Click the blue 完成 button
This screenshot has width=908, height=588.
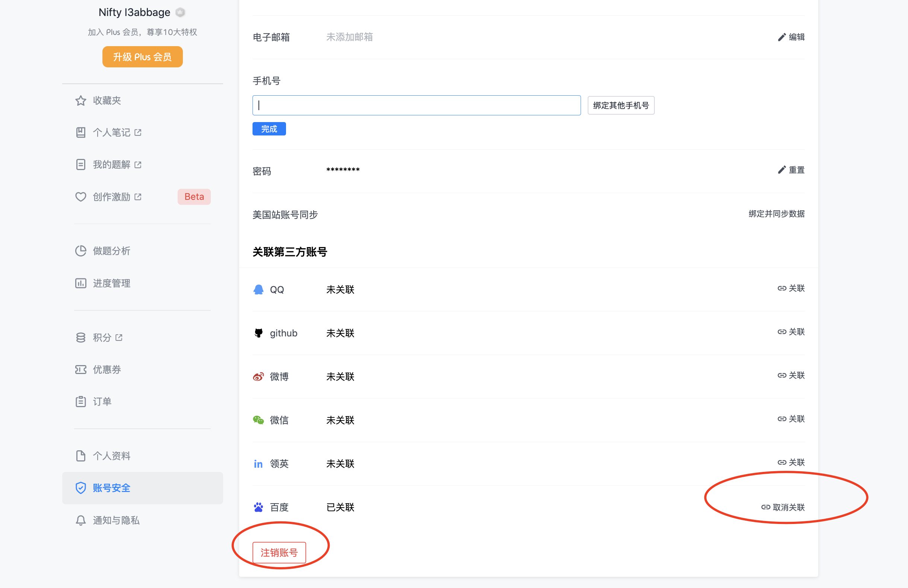pyautogui.click(x=269, y=129)
